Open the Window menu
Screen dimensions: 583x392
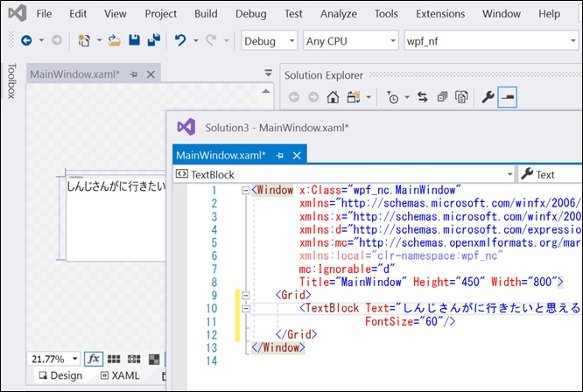502,14
